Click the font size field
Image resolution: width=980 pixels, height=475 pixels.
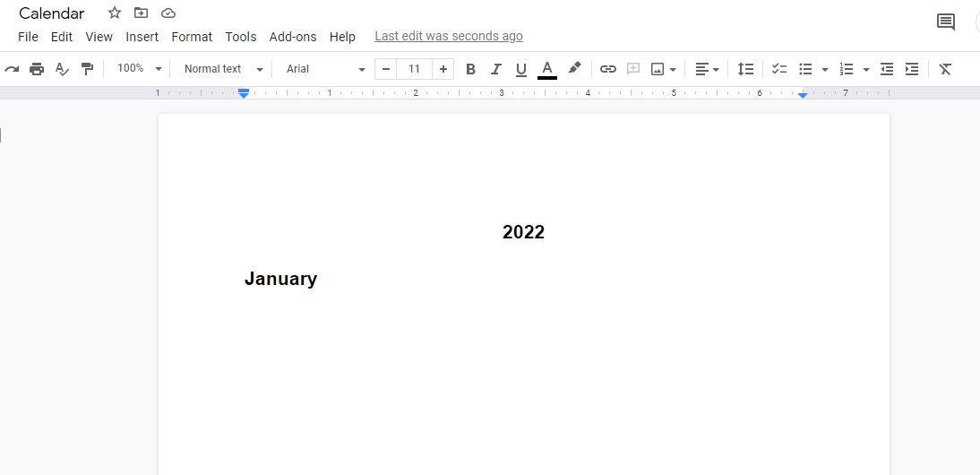[414, 69]
